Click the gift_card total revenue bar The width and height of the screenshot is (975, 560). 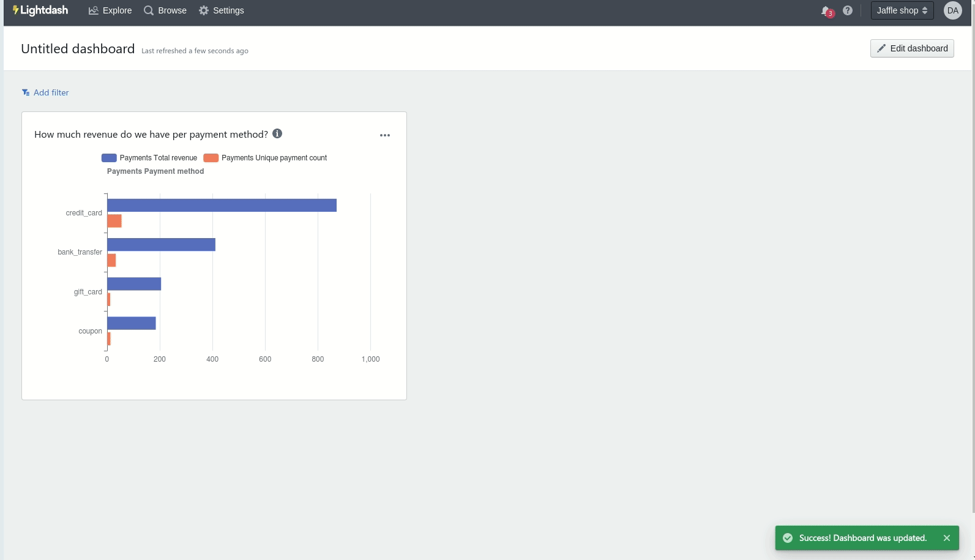[x=134, y=284]
